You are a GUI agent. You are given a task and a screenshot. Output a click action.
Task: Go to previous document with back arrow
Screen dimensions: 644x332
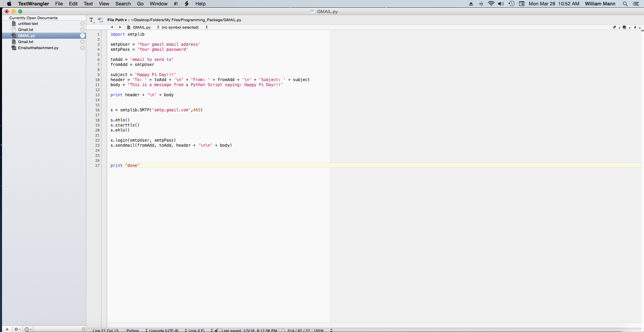[112, 27]
